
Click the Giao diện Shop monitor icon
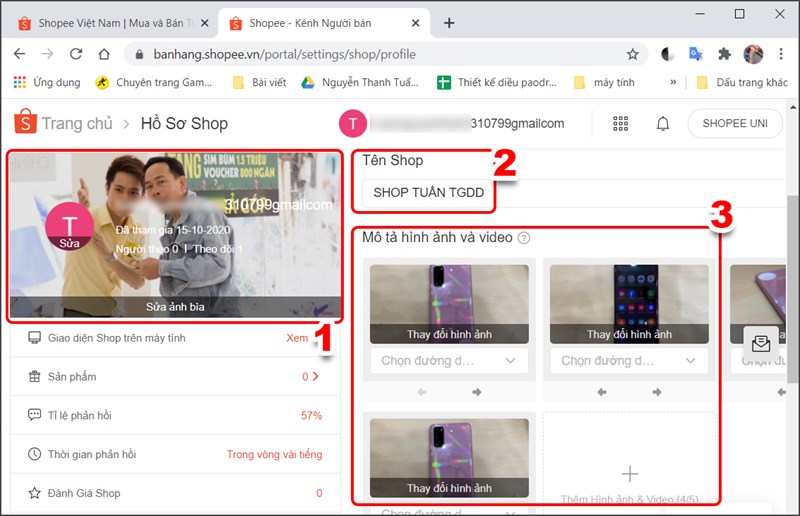34,338
